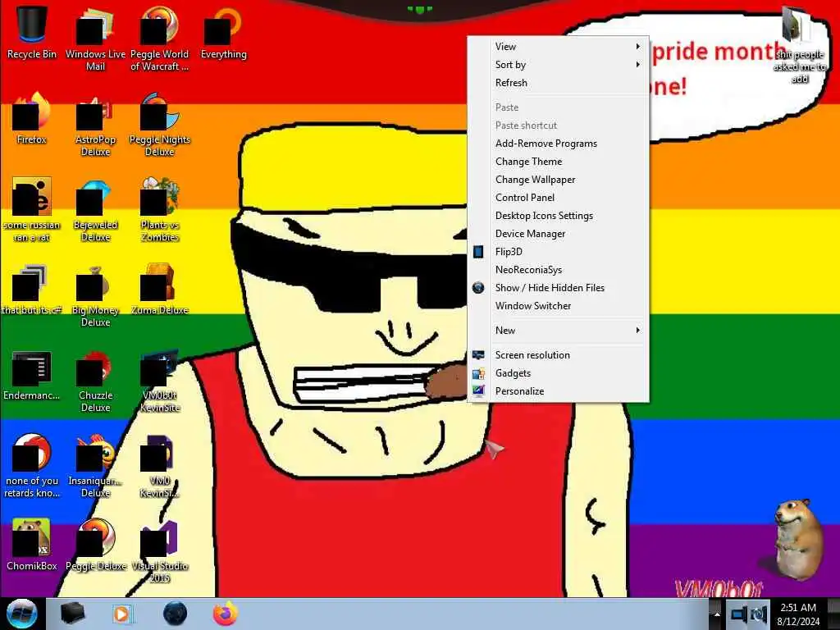This screenshot has width=840, height=630.
Task: Open the media player taskbar icon
Action: click(122, 614)
